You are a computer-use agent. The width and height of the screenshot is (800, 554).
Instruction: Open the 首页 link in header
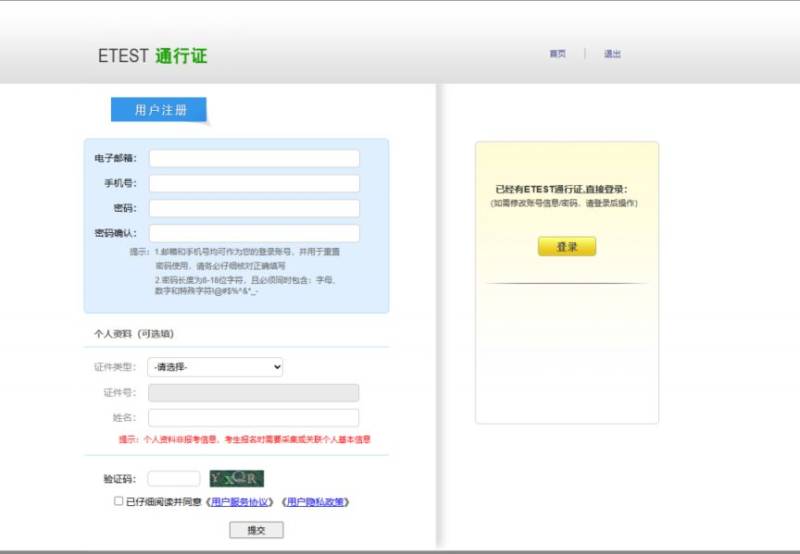point(557,54)
